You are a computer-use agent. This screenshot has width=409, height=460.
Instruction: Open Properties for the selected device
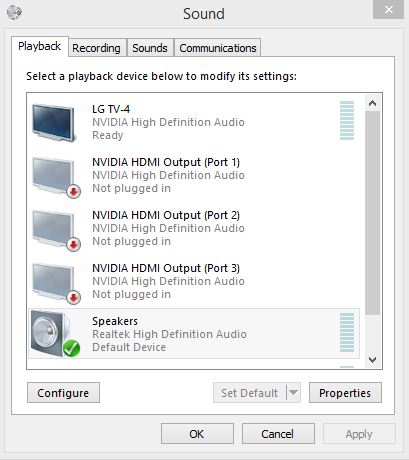345,393
